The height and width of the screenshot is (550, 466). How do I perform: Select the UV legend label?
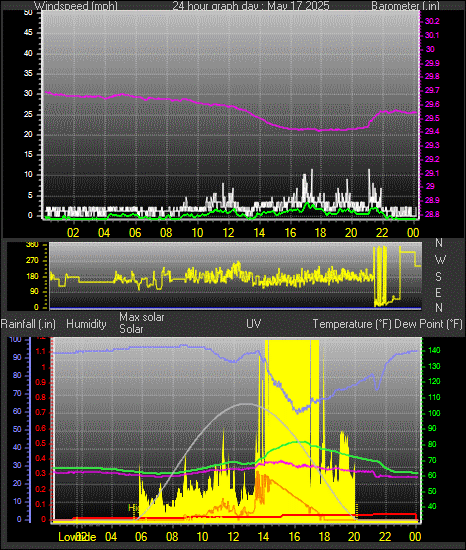coord(254,323)
